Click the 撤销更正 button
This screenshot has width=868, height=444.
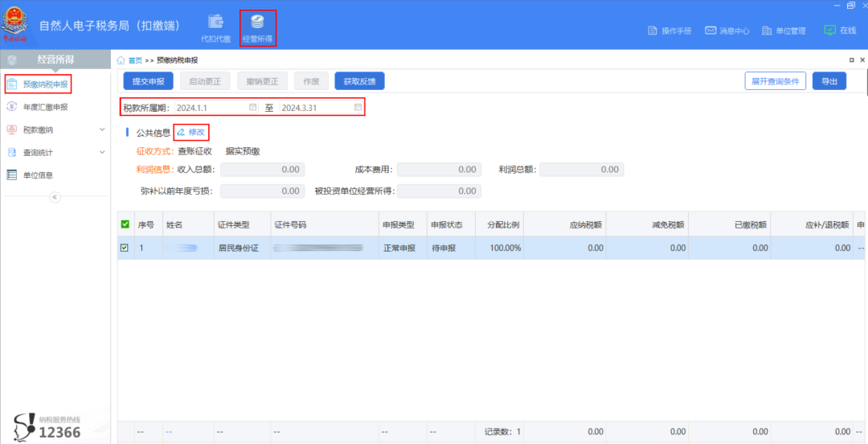tap(262, 81)
